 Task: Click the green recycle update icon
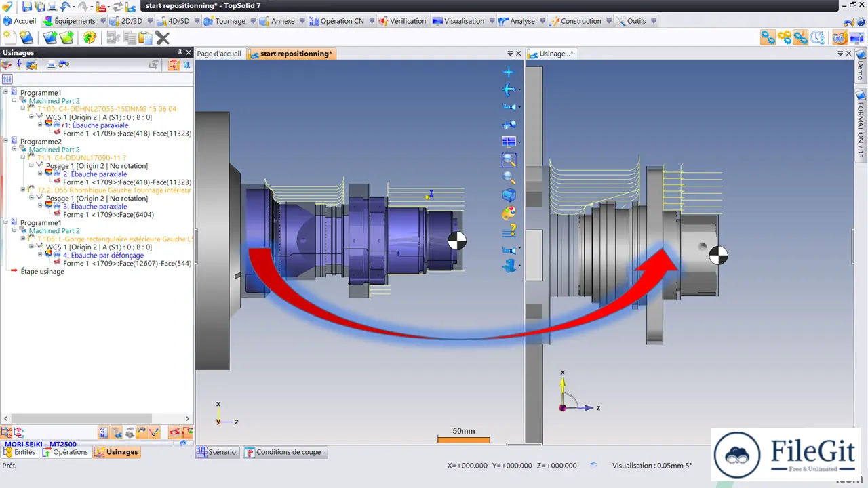click(90, 37)
